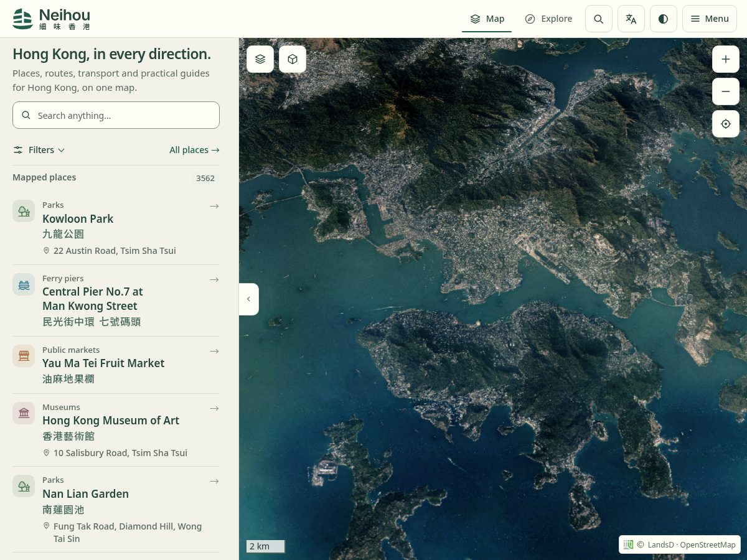Expand the Filters dropdown
747x560 pixels.
39,150
